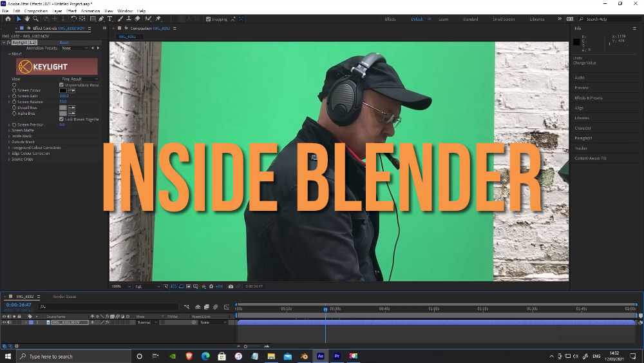This screenshot has width=644, height=363.
Task: Toggle Unpremultiply Result checkbox
Action: pos(62,84)
